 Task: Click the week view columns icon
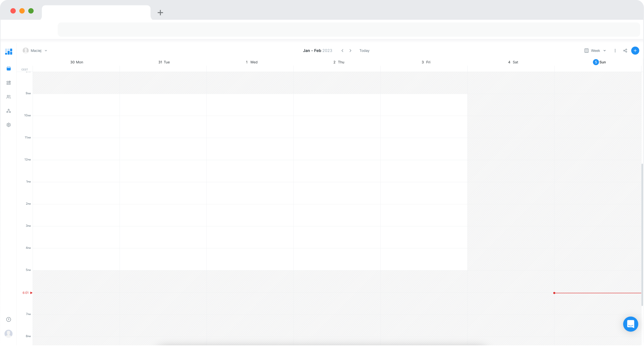point(586,50)
